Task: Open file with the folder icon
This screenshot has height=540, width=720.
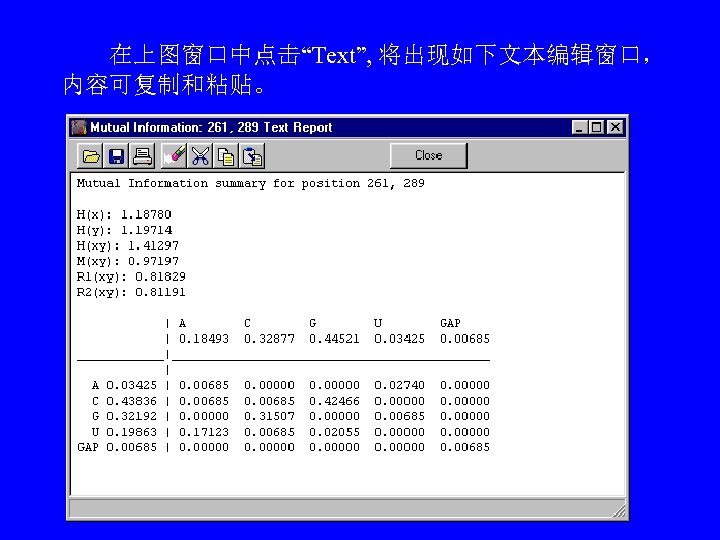Action: click(90, 156)
